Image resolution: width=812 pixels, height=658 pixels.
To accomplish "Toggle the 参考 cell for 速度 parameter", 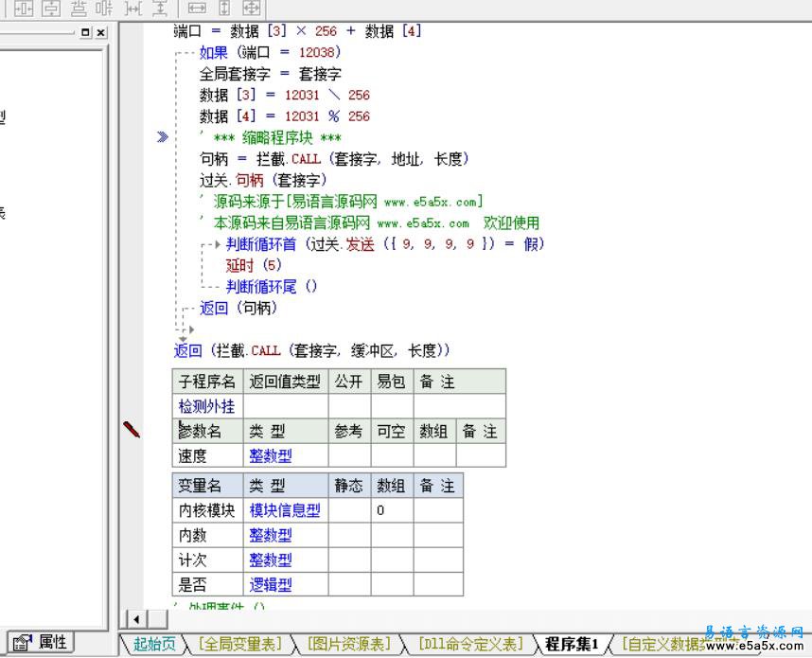I will (348, 455).
